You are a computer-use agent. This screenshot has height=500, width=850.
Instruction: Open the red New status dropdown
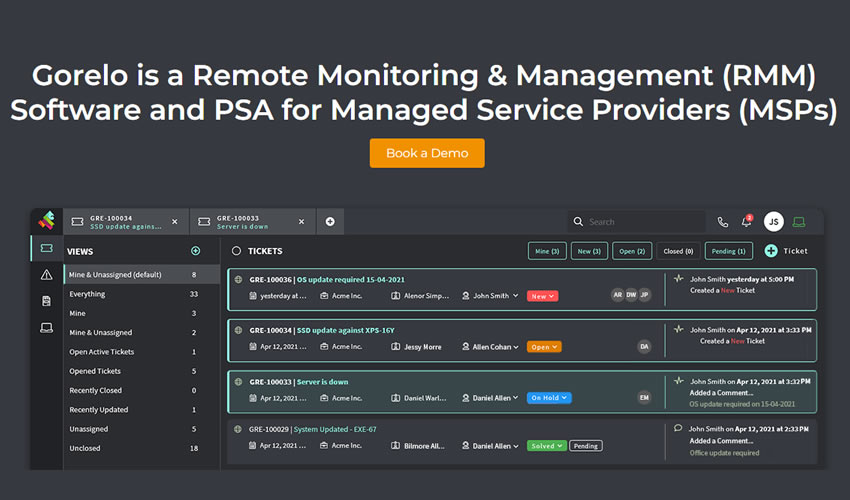(543, 296)
